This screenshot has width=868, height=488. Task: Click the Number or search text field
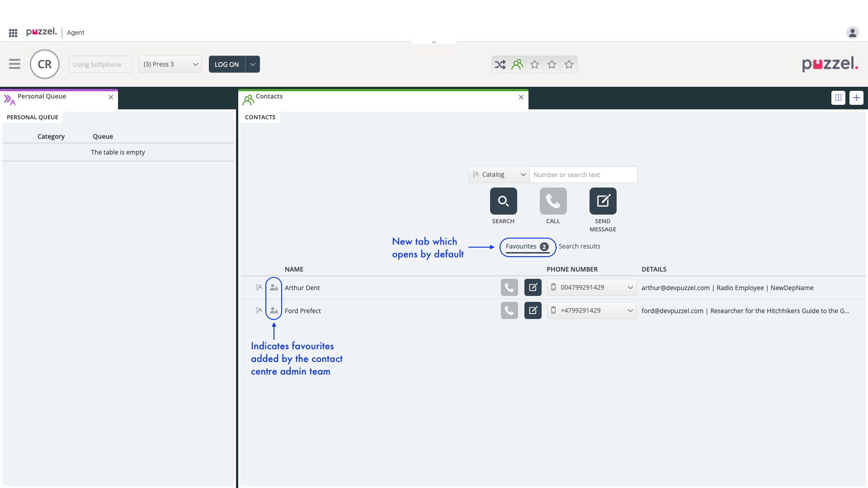(x=583, y=174)
